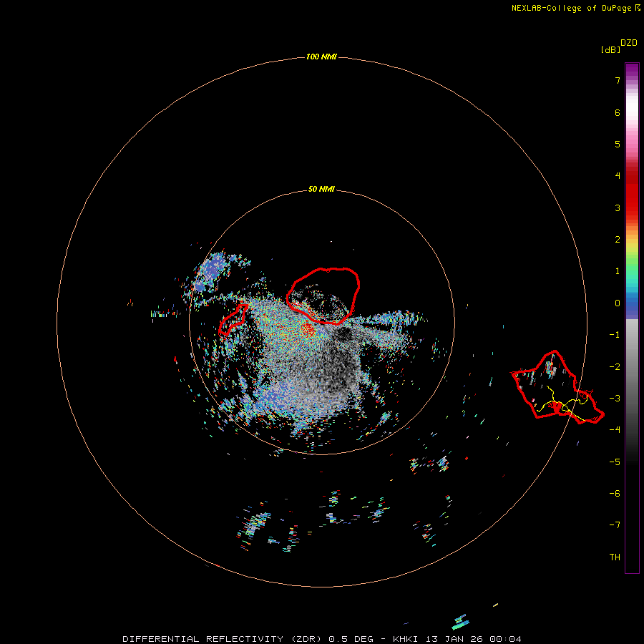The image size is (644, 644).
Task: Click the 3 value on the color scale
Action: coord(618,208)
